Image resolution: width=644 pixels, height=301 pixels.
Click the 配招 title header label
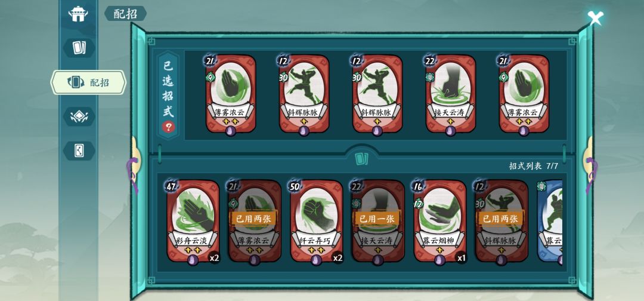(x=125, y=14)
